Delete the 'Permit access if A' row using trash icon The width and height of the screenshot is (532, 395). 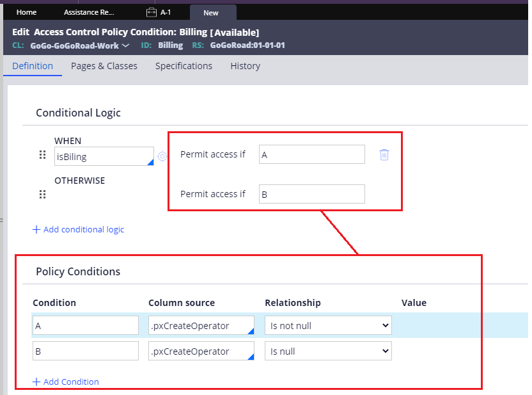point(384,154)
